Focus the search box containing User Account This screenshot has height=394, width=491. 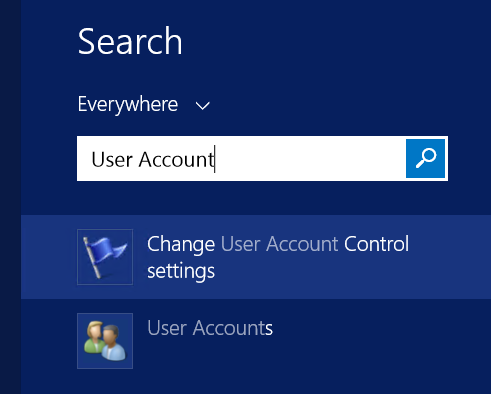point(262,158)
